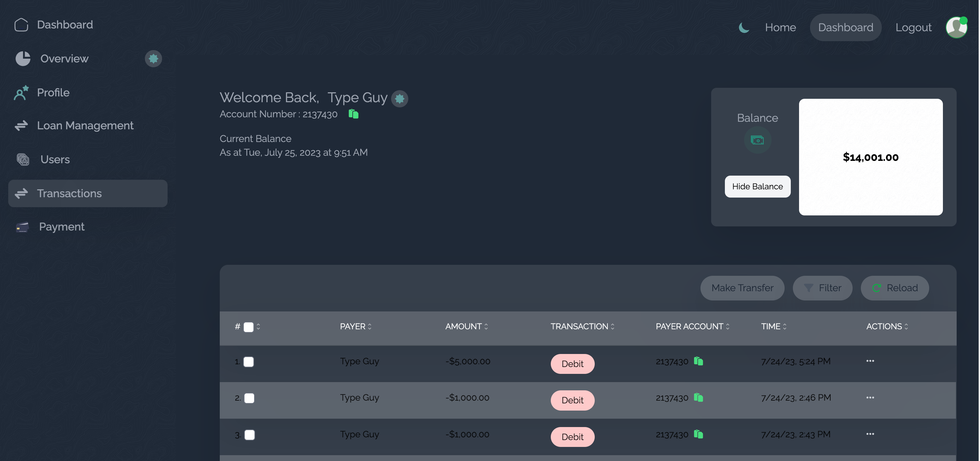Click the verified badge next to Overview
Image resolution: width=980 pixels, height=461 pixels.
pyautogui.click(x=153, y=59)
